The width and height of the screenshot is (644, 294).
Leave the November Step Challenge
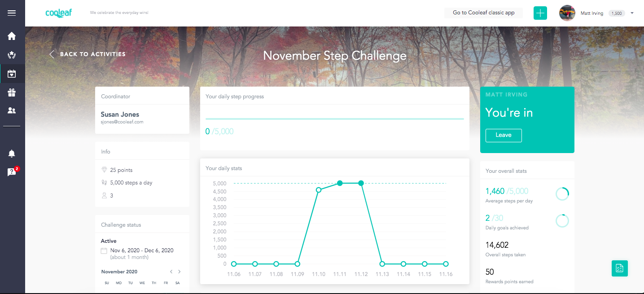(x=504, y=135)
